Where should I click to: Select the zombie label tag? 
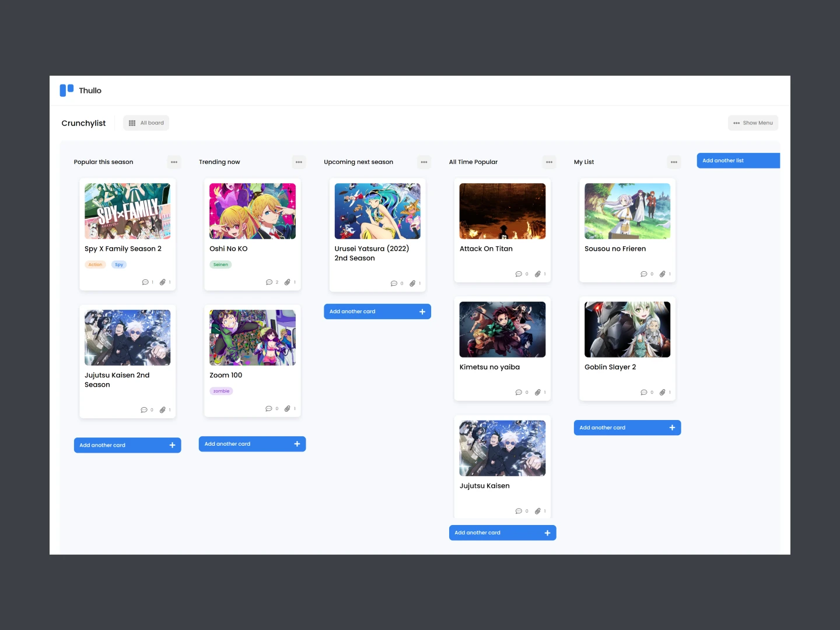(x=221, y=391)
